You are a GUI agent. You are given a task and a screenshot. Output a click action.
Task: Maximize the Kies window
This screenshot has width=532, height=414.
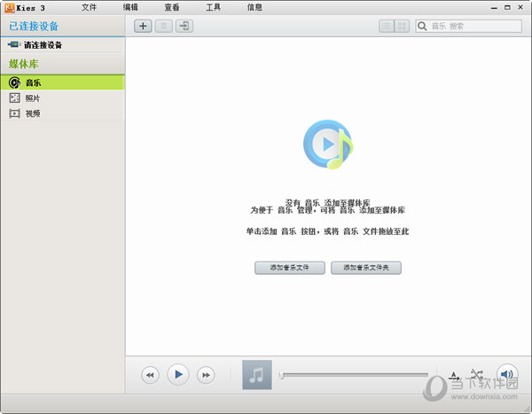(x=507, y=7)
